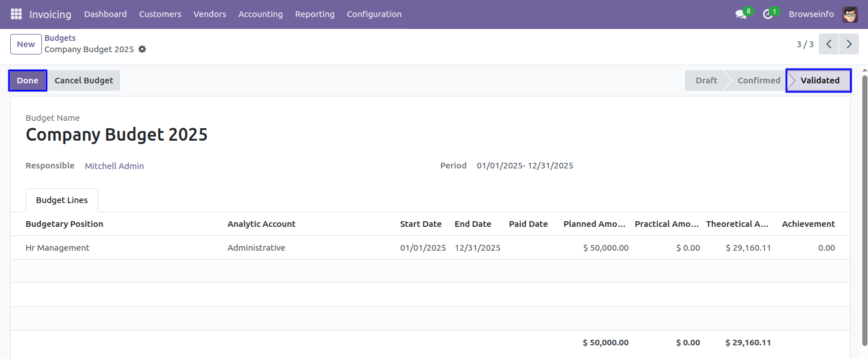Image resolution: width=868 pixels, height=359 pixels.
Task: Open the chat messages icon
Action: tap(741, 14)
